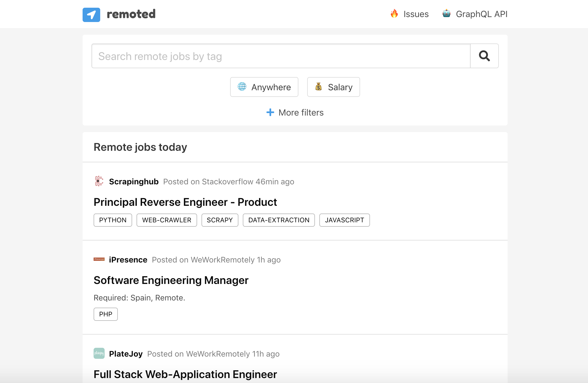
Task: Click the iPresence company logo
Action: tap(99, 259)
